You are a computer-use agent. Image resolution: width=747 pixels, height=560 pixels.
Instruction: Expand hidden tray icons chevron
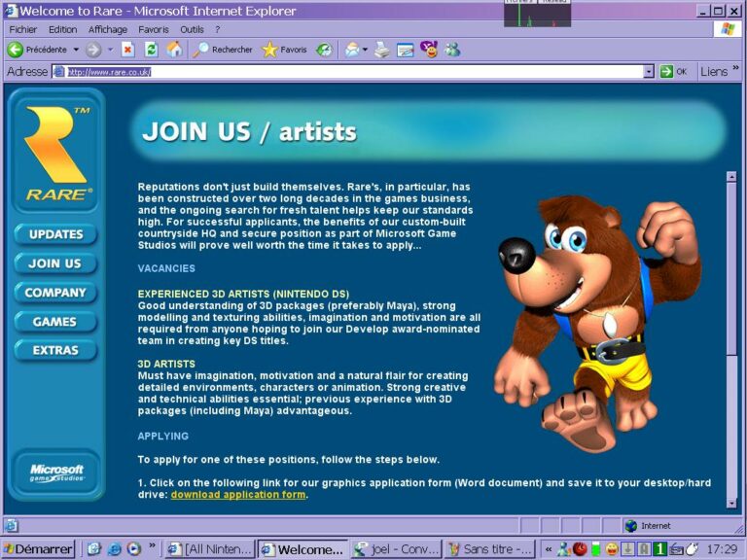point(549,549)
